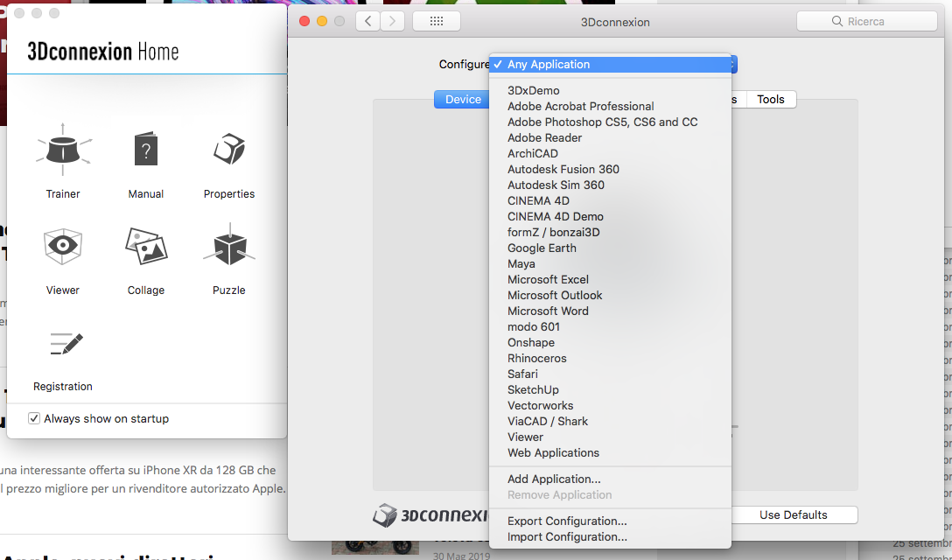Uncheck Always show on startup
The height and width of the screenshot is (560, 952).
click(34, 418)
